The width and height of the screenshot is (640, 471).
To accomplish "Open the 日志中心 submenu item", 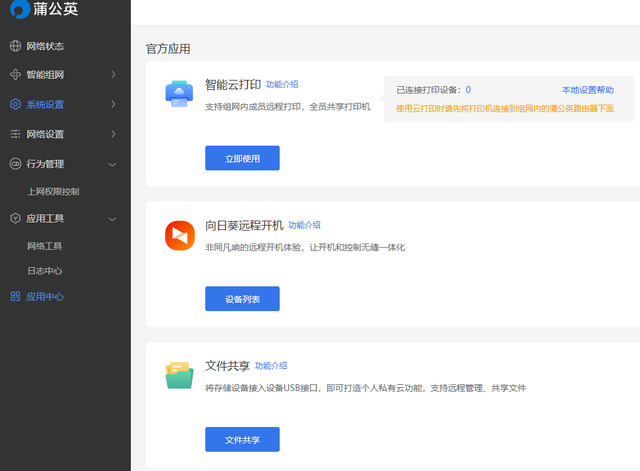I will click(44, 271).
